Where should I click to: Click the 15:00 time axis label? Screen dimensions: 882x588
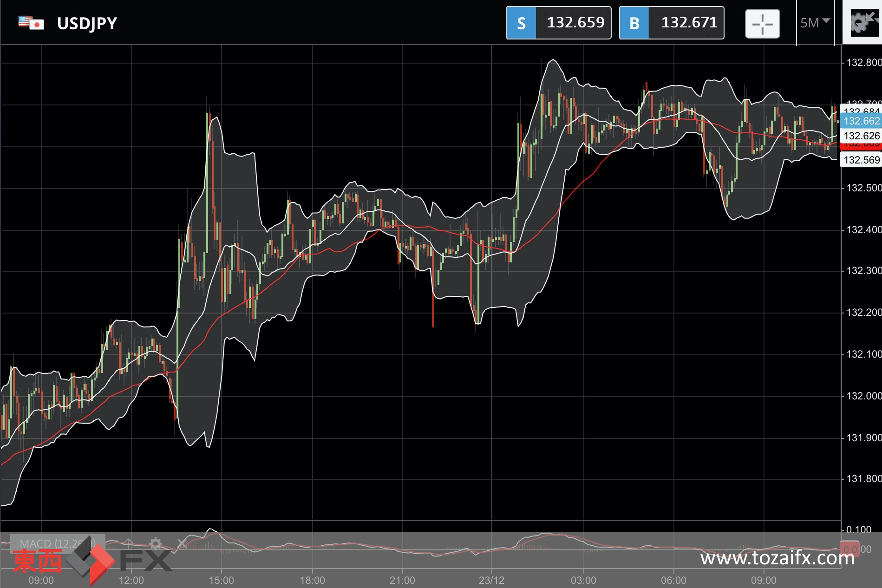(x=221, y=580)
